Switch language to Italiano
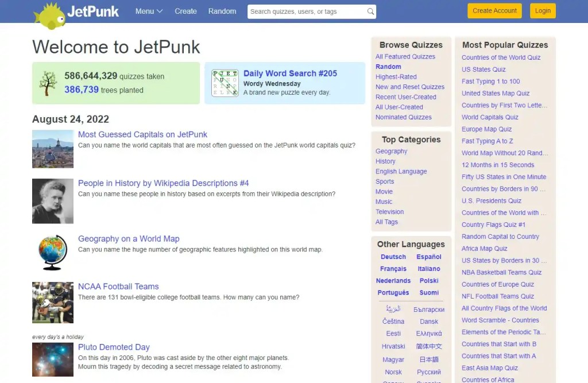Viewport: 588px width, 383px height. tap(428, 269)
